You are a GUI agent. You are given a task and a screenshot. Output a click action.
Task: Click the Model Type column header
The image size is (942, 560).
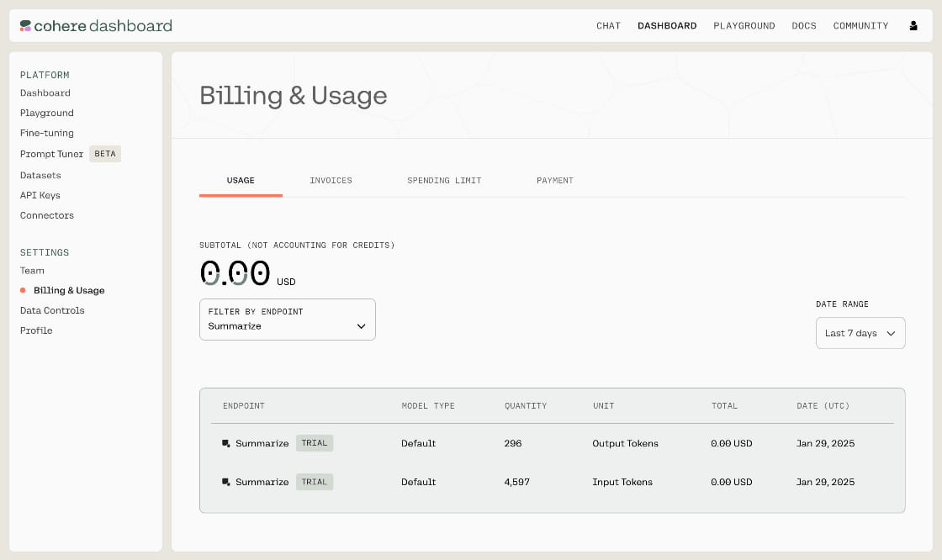428,405
